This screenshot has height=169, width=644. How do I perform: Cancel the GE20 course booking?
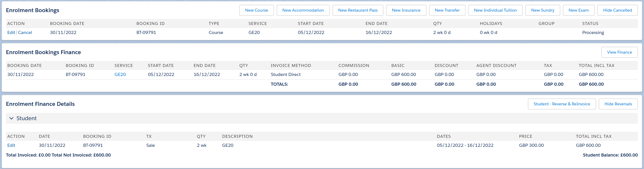pyautogui.click(x=25, y=32)
